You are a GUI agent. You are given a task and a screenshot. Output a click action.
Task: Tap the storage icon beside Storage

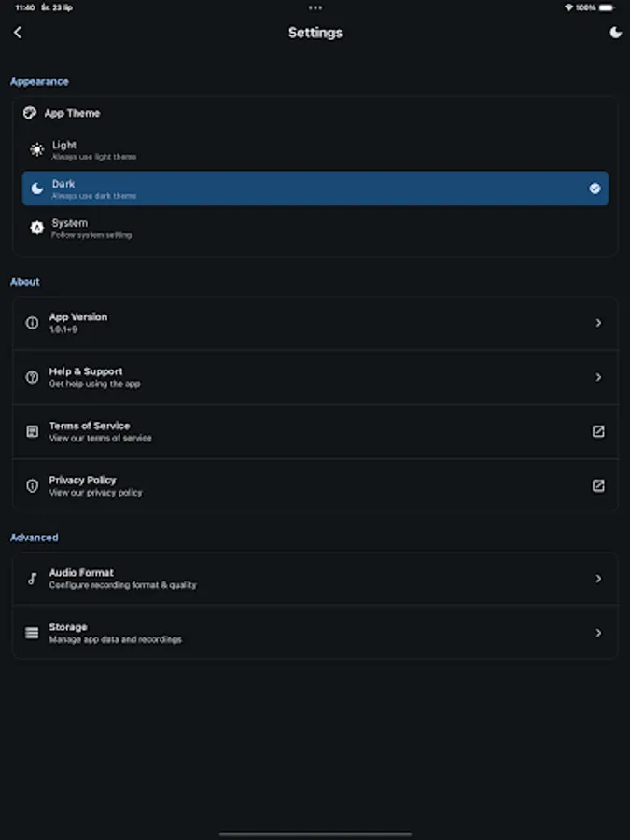coord(31,632)
